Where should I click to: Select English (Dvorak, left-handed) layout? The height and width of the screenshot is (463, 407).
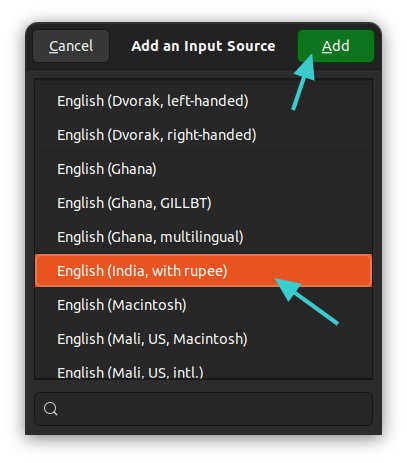(203, 101)
